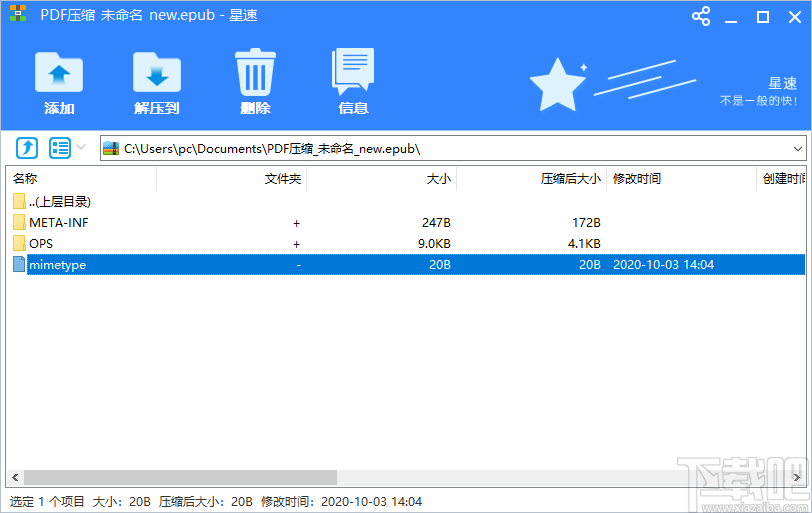Open the address path dropdown
812x513 pixels.
point(798,149)
